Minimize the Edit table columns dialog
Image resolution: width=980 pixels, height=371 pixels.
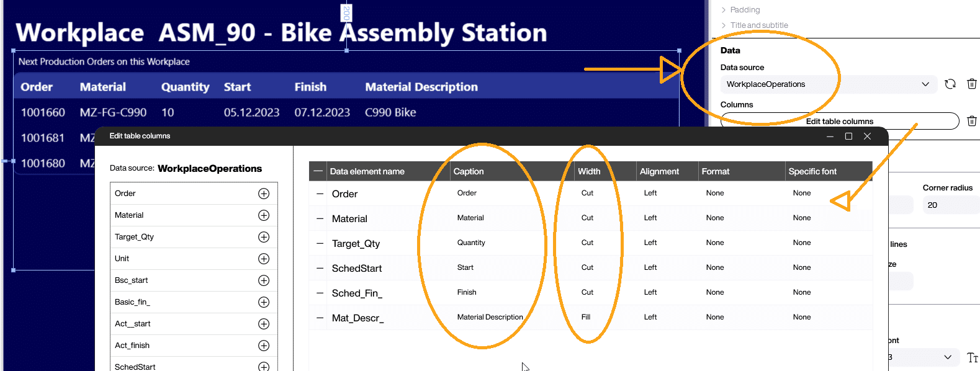pyautogui.click(x=830, y=136)
